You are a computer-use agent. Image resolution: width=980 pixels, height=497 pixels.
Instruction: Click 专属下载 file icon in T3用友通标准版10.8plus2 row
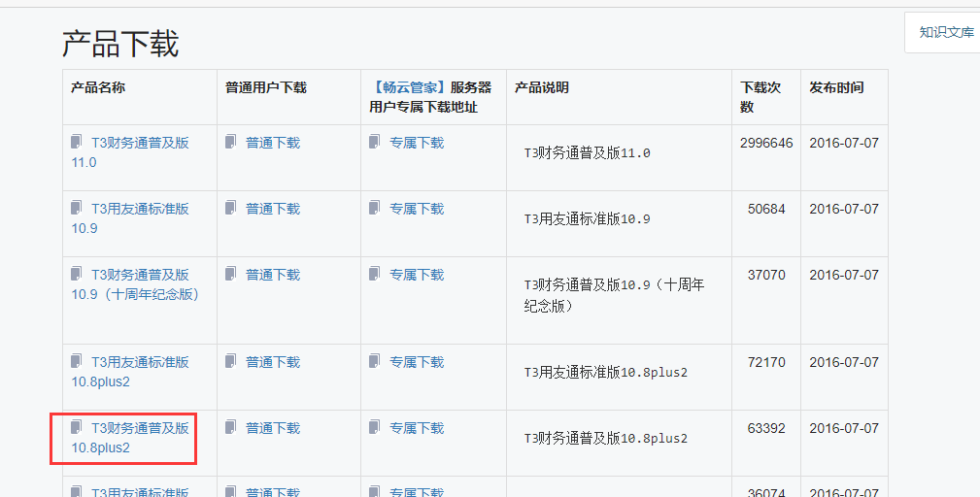coord(374,361)
